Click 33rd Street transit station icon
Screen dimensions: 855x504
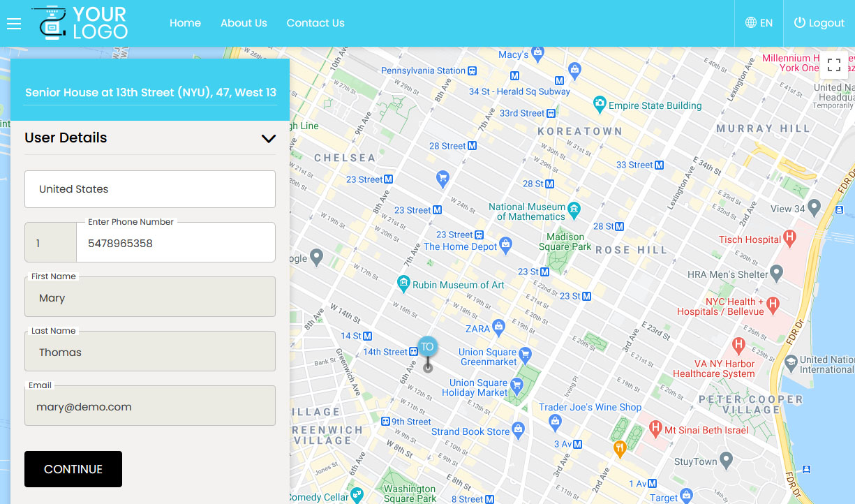click(551, 113)
